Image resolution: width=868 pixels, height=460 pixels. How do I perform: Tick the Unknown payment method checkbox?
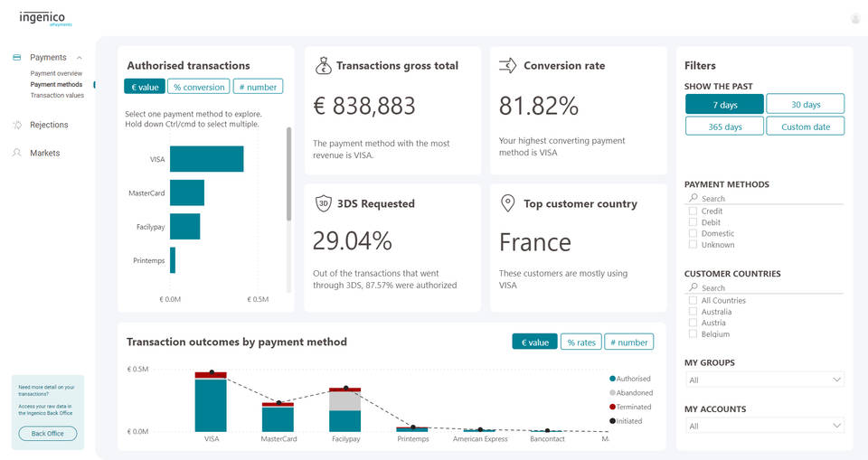click(x=693, y=244)
